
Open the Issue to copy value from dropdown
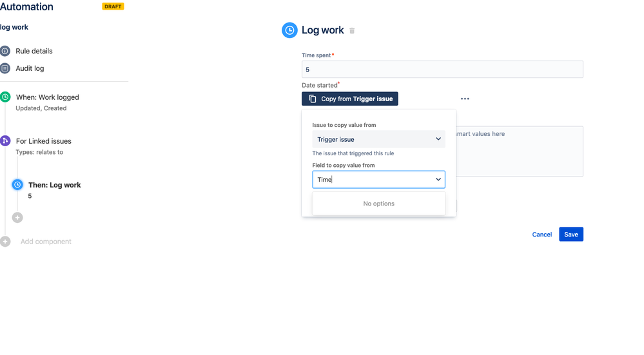click(378, 139)
